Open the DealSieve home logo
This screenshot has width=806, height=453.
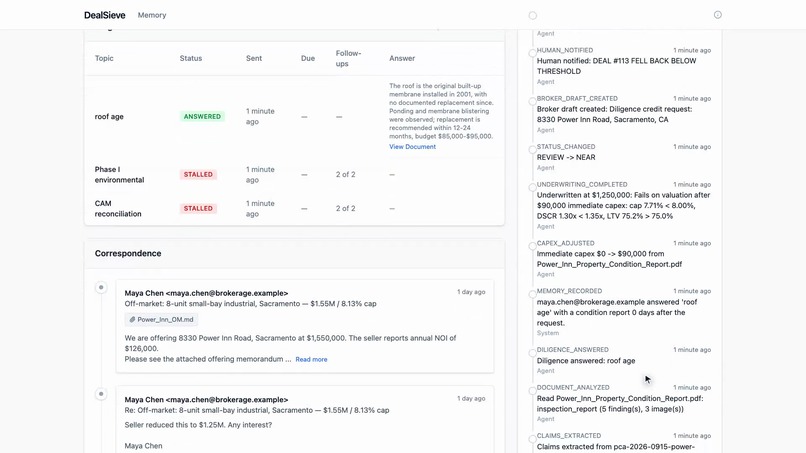point(104,15)
